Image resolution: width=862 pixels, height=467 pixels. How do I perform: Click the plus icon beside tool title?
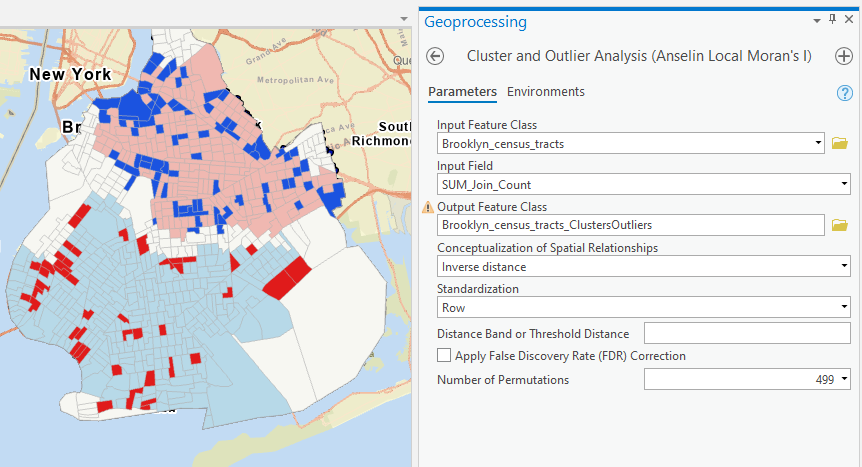tap(843, 56)
